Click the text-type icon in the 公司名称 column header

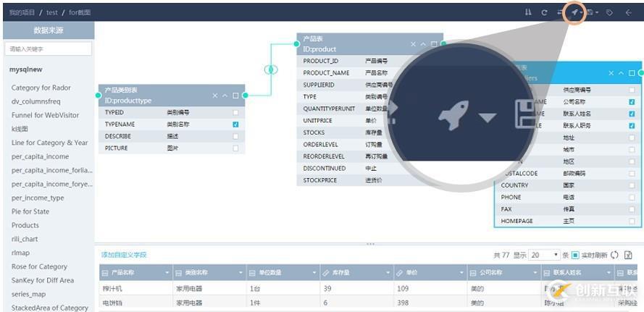click(473, 273)
